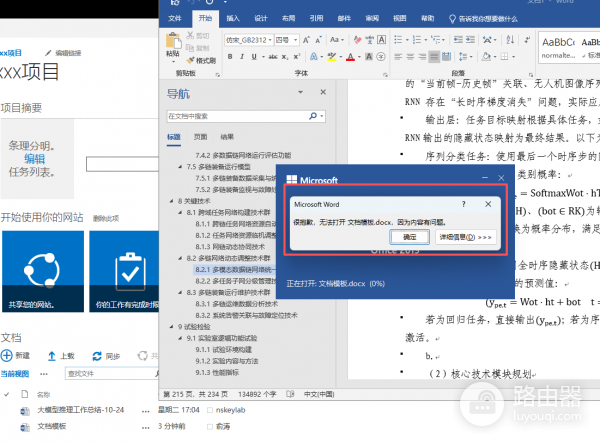Click the show paragraph marks icon
The height and width of the screenshot is (444, 600).
(527, 40)
